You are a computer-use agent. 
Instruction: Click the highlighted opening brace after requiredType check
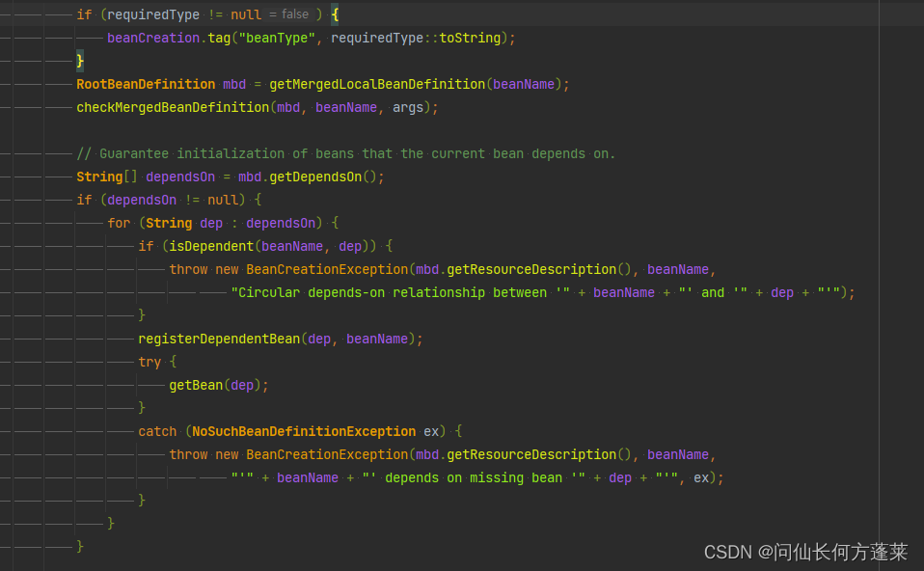click(335, 14)
